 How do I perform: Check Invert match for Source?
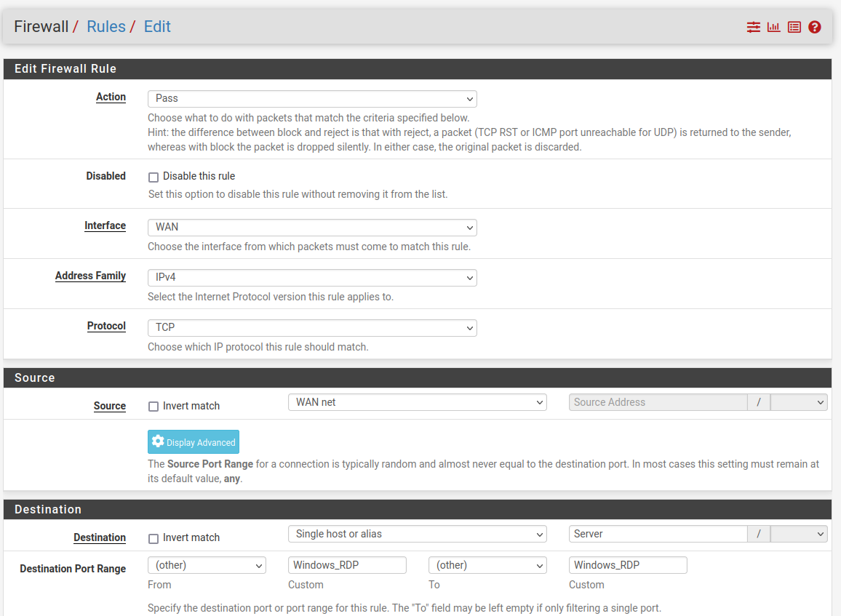pyautogui.click(x=154, y=406)
